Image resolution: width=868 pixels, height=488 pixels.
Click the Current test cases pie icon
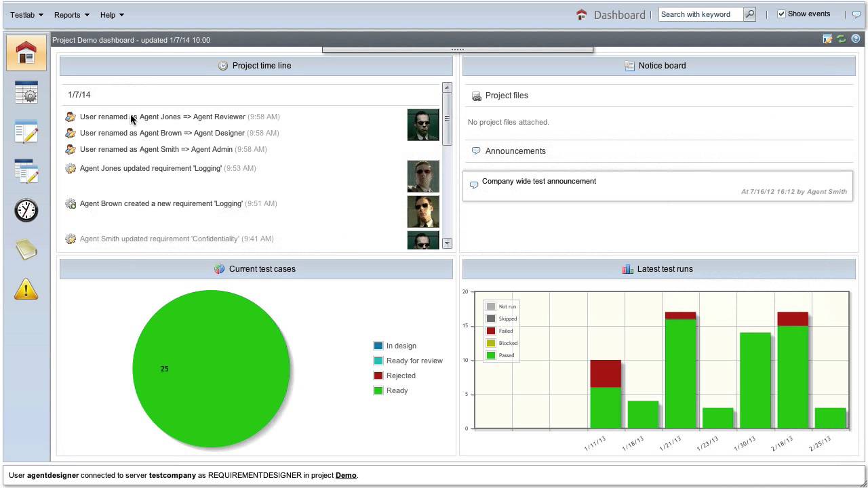pos(219,269)
